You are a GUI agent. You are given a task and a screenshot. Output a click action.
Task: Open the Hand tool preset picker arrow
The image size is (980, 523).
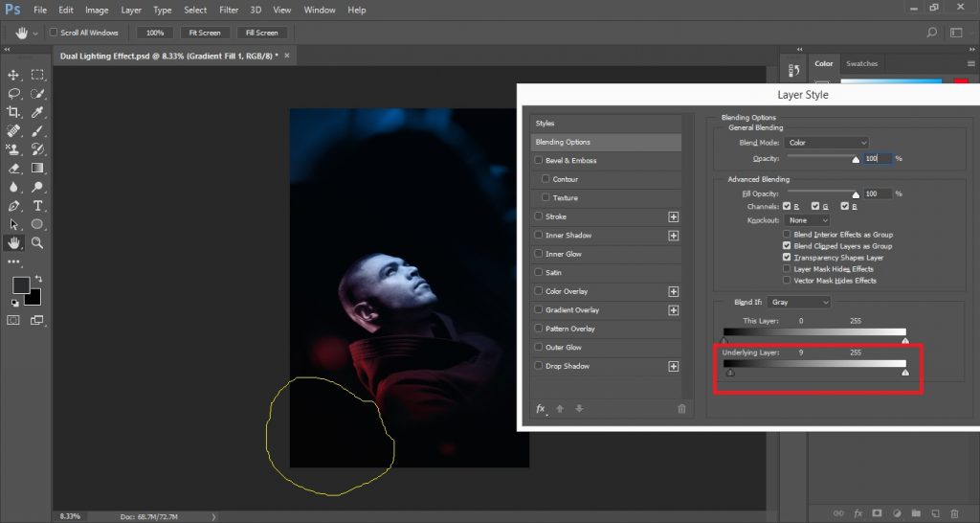pyautogui.click(x=35, y=34)
